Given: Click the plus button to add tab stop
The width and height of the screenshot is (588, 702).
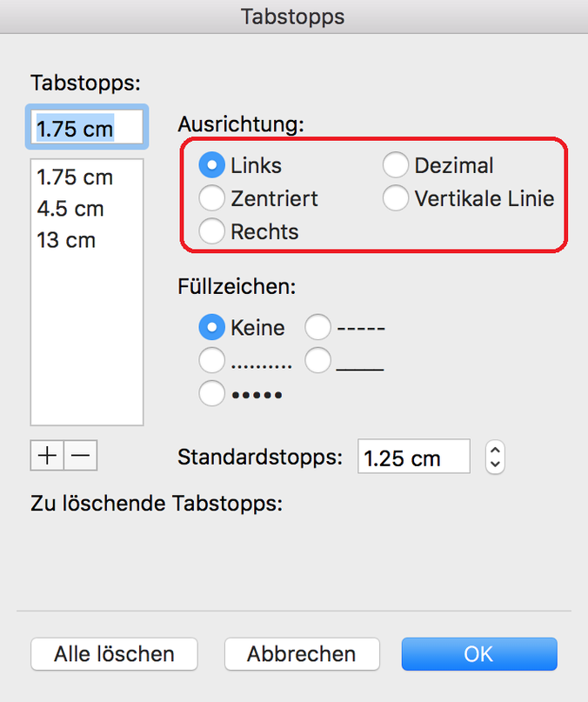Looking at the screenshot, I should click(x=47, y=455).
